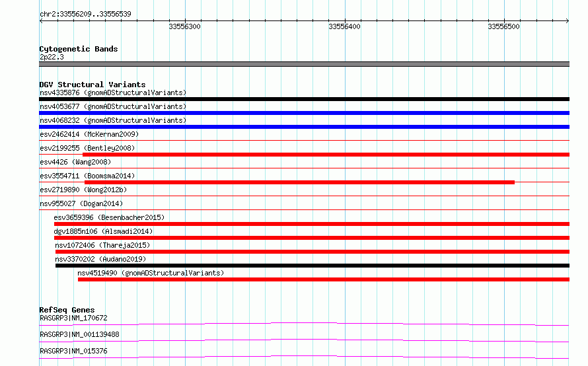Click the gray 2p22.3 cytogenetic band bar
The height and width of the screenshot is (366, 588).
coord(304,64)
